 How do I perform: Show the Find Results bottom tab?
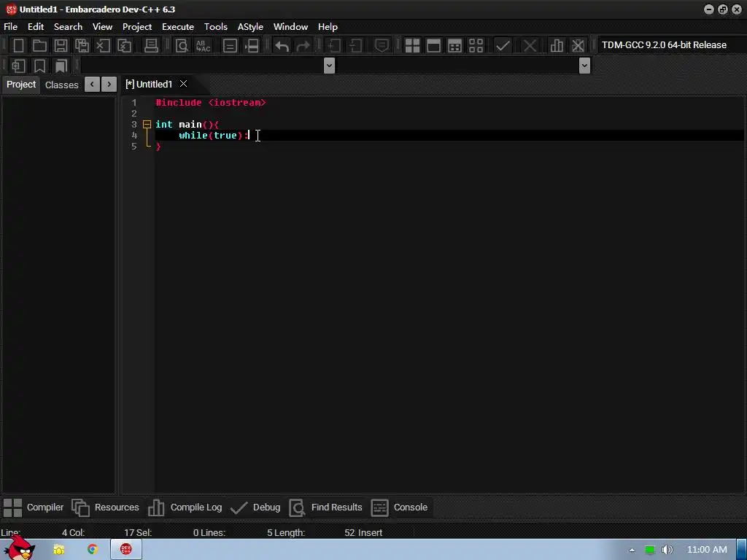tap(326, 507)
